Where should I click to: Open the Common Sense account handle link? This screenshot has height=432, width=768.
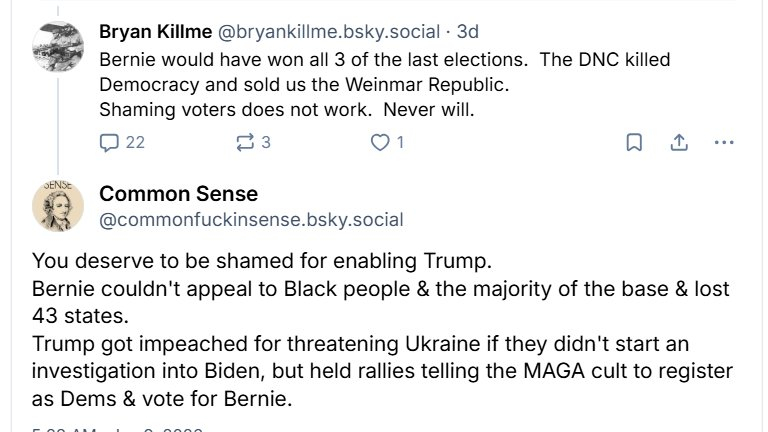(x=251, y=218)
